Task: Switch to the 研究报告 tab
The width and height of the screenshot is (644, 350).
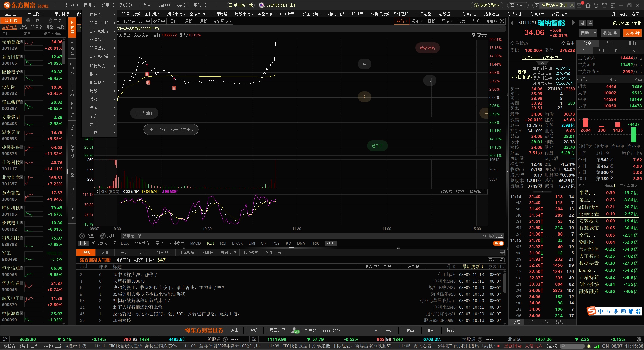Action: pyautogui.click(x=164, y=252)
